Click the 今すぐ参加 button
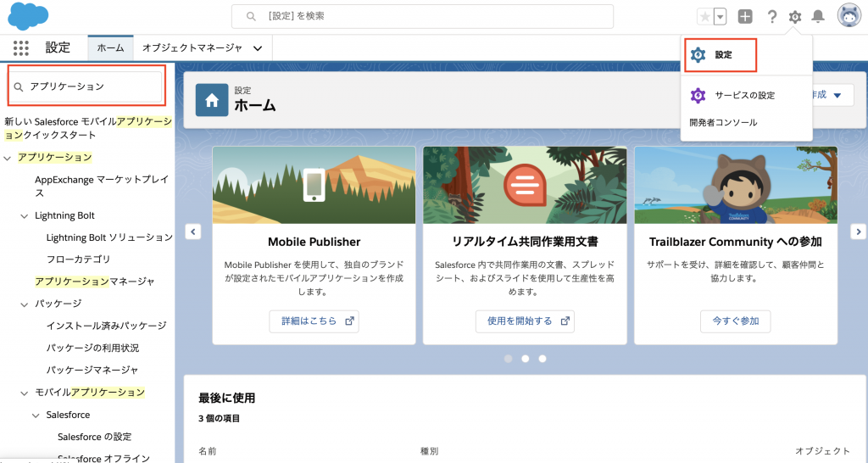Screen dimensions: 868x463 (x=735, y=321)
